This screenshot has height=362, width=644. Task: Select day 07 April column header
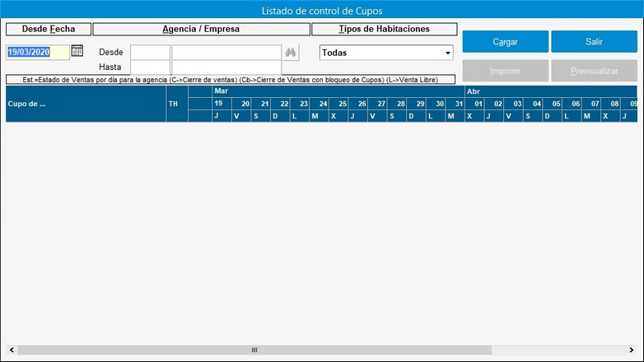click(x=591, y=104)
